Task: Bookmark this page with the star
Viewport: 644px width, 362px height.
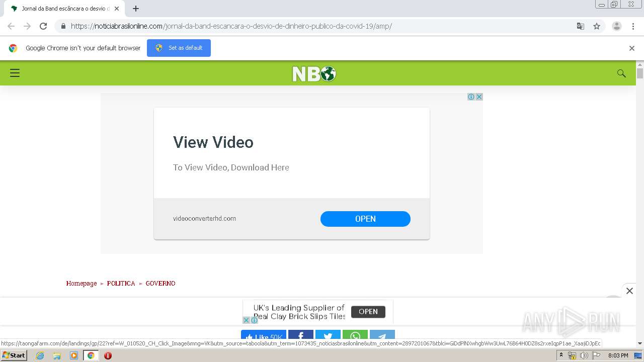Action: point(597,26)
